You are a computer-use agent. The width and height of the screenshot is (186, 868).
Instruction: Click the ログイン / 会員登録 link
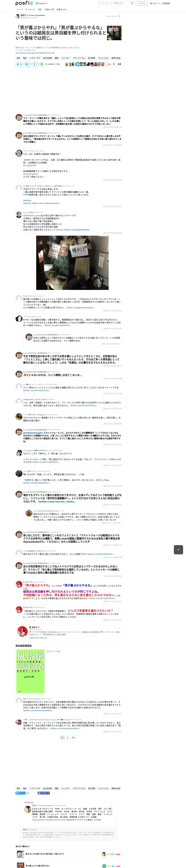tap(160, 3)
